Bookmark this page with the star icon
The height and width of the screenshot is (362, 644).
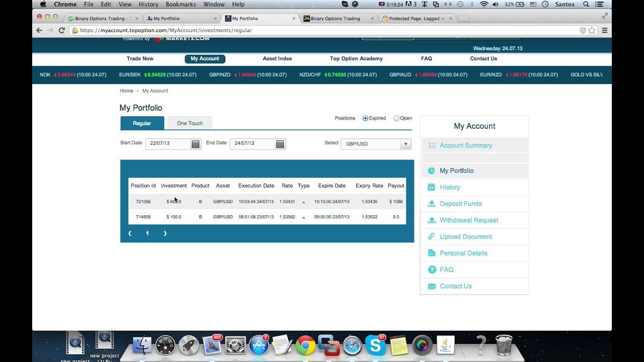(592, 30)
